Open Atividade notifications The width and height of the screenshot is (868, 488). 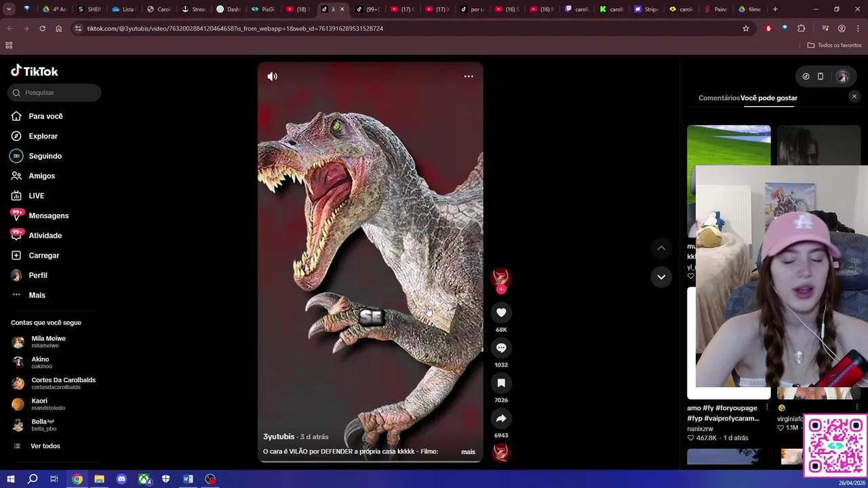(45, 236)
